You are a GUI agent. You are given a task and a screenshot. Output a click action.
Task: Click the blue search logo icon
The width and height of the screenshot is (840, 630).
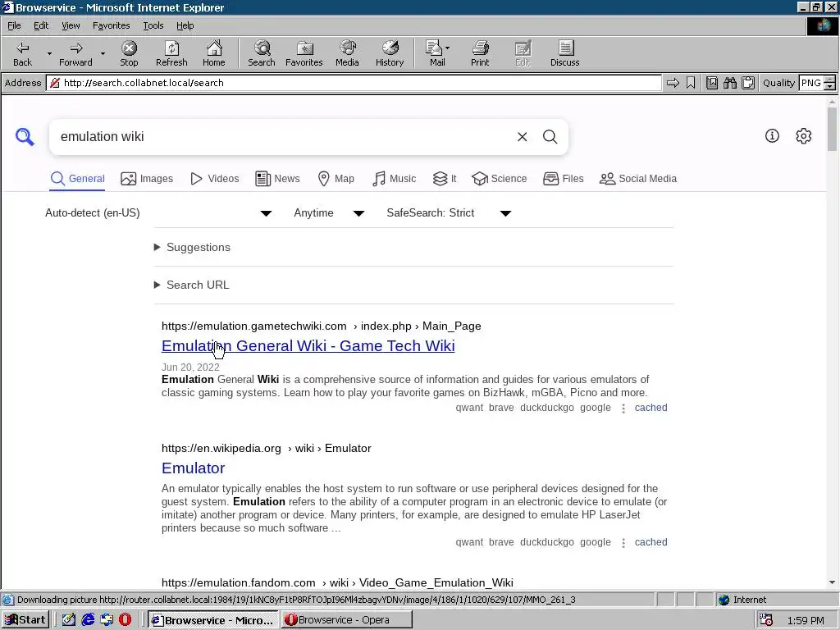[25, 137]
